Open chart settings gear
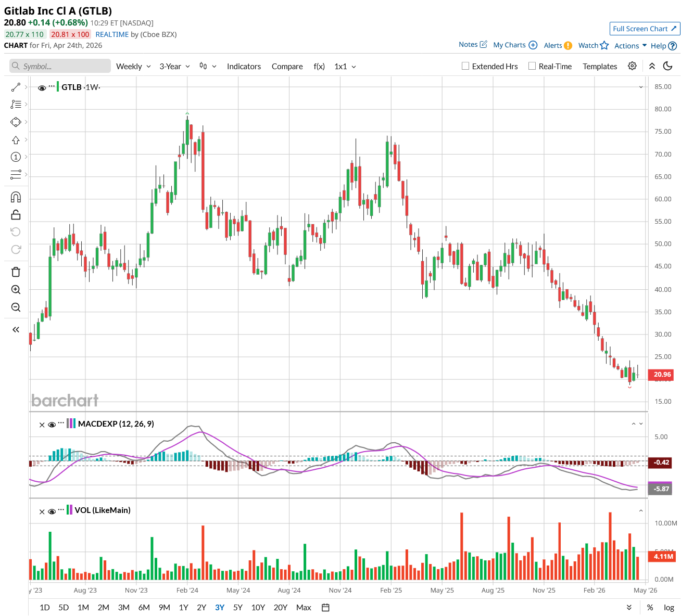The width and height of the screenshot is (681, 616). click(632, 66)
